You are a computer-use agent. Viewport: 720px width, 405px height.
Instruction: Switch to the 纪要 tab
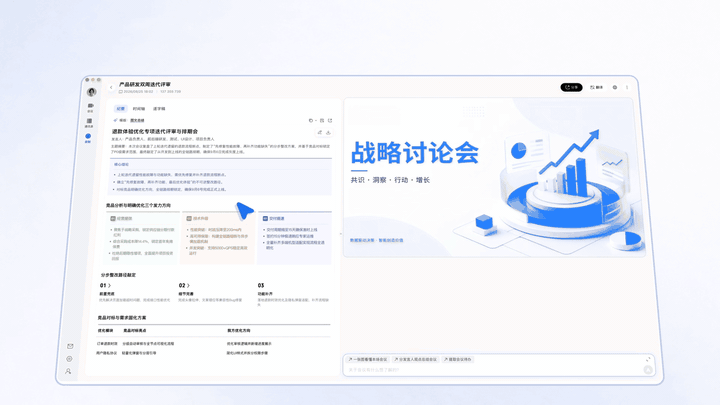click(121, 109)
